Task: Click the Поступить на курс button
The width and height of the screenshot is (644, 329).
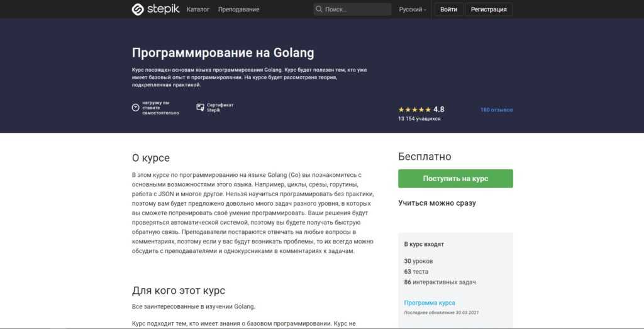Action: 455,179
